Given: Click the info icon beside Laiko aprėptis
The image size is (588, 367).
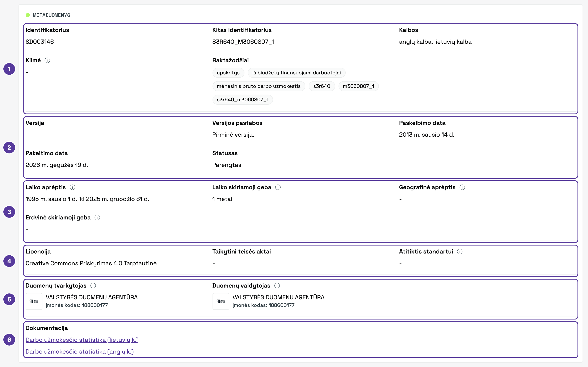Looking at the screenshot, I should 72,187.
